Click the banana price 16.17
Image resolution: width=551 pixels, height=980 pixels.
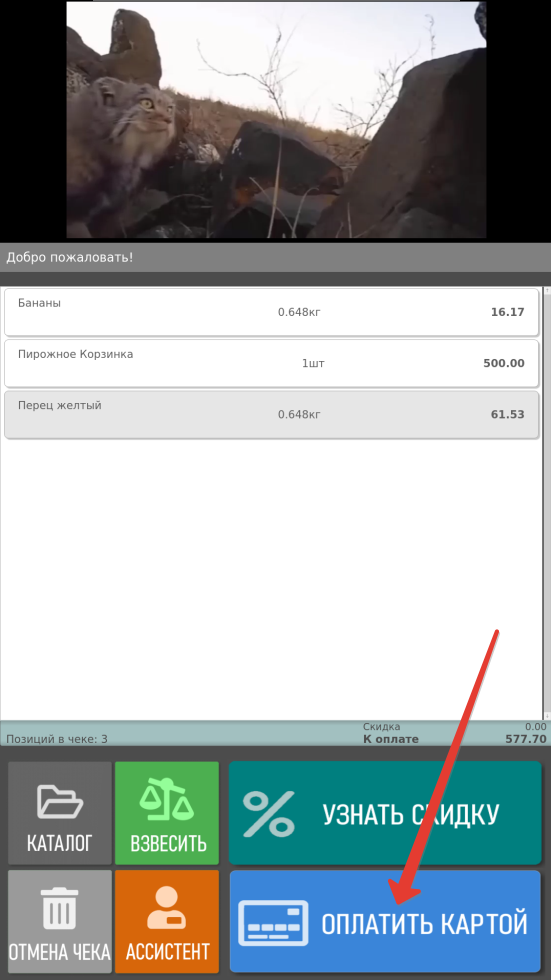pyautogui.click(x=507, y=312)
